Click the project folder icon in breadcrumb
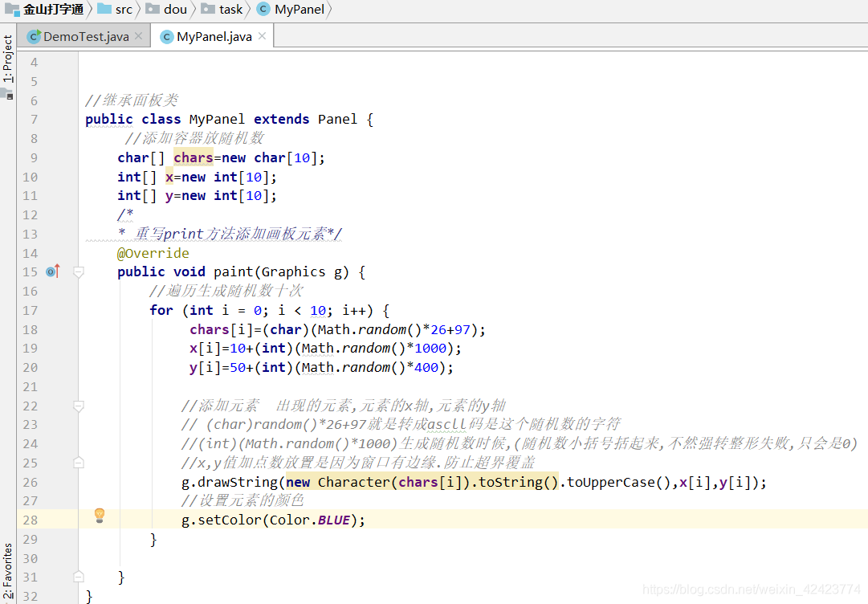 point(12,9)
